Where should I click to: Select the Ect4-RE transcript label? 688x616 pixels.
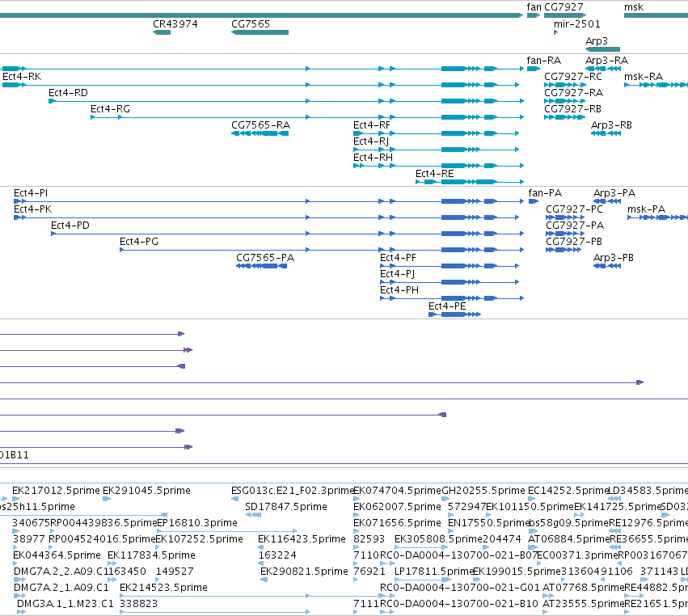(435, 174)
